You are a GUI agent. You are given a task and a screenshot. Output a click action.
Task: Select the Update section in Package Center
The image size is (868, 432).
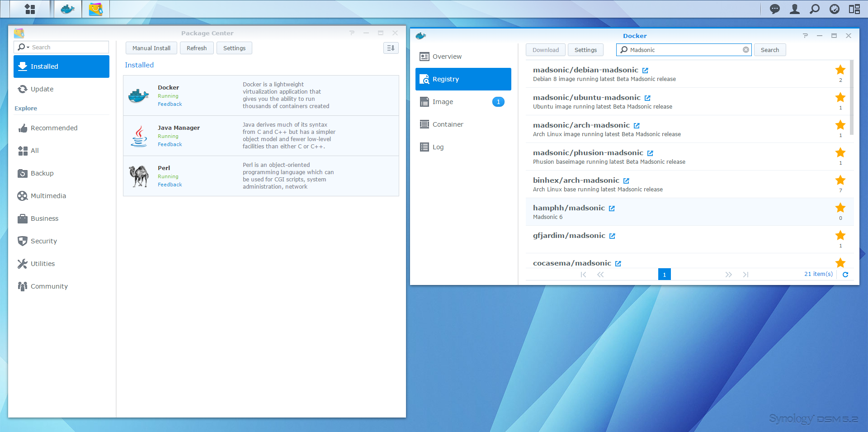point(42,89)
